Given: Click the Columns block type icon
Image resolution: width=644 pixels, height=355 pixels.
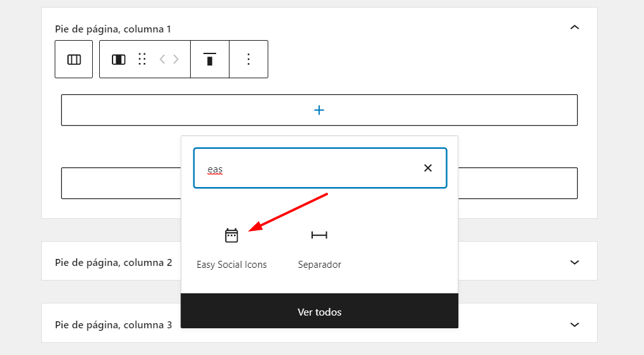Looking at the screenshot, I should [x=74, y=59].
